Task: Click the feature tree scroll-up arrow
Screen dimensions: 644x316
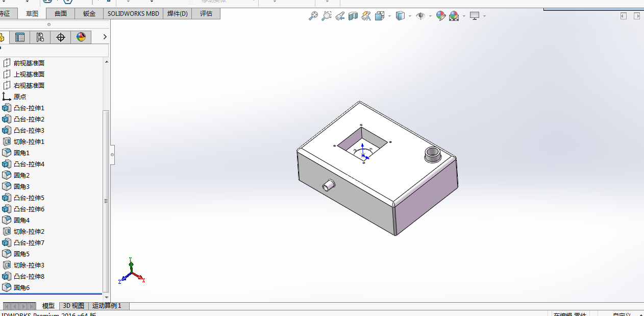Action: pos(107,62)
